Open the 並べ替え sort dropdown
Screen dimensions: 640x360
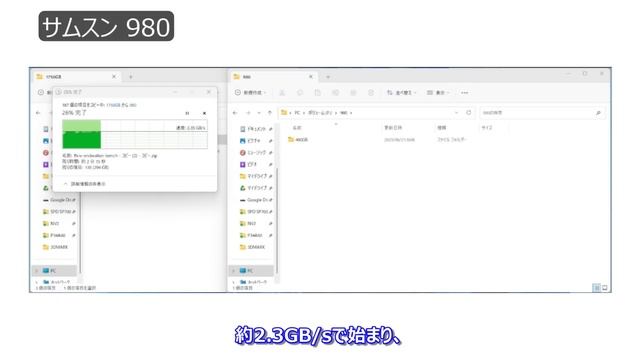click(402, 93)
